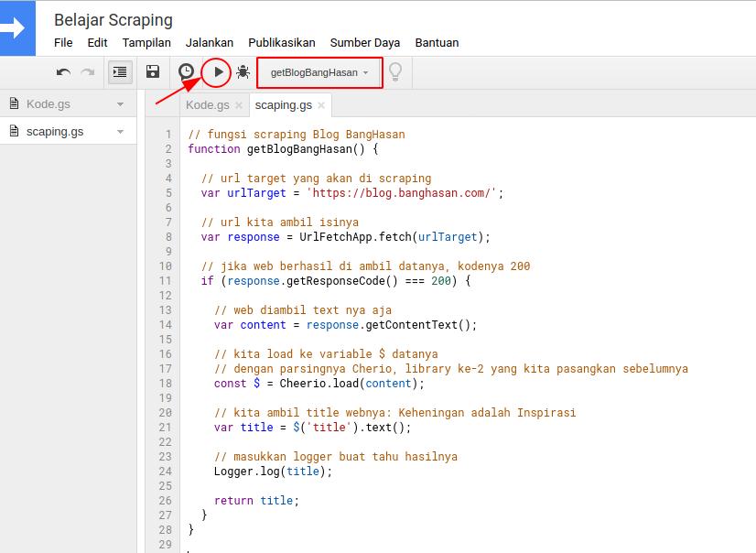Screen dimensions: 756x553
Task: Toggle the indent formatting icon
Action: [x=119, y=71]
